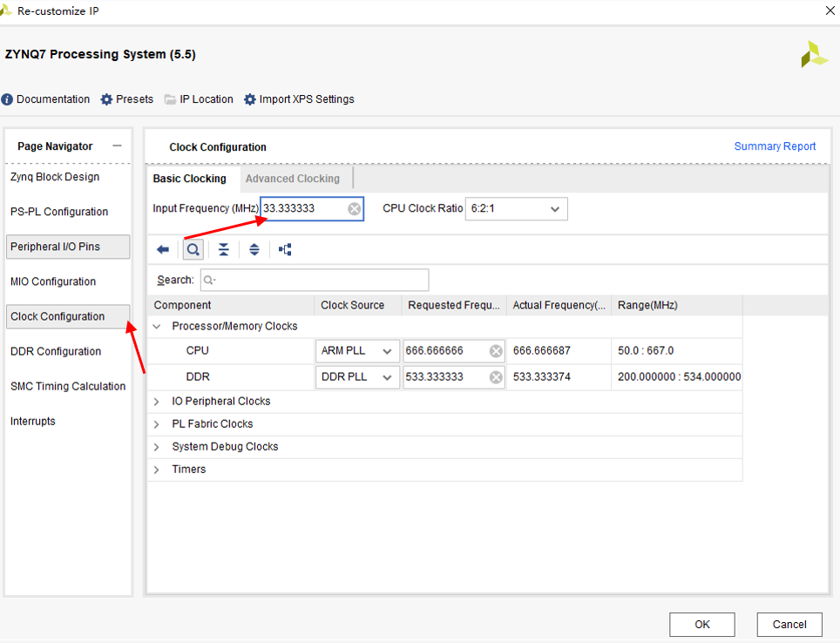The width and height of the screenshot is (840, 643).
Task: Expand the System Debug Clocks group
Action: point(157,447)
